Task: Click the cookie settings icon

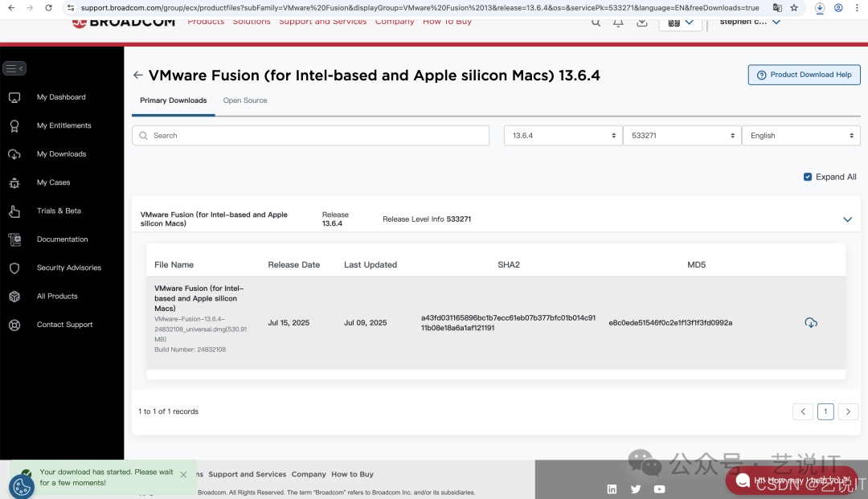Action: pyautogui.click(x=21, y=487)
